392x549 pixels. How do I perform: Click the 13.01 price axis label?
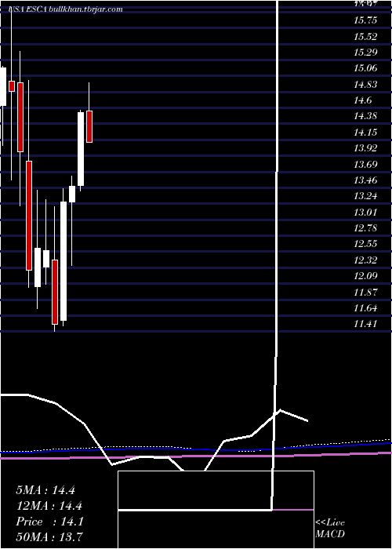click(x=365, y=213)
